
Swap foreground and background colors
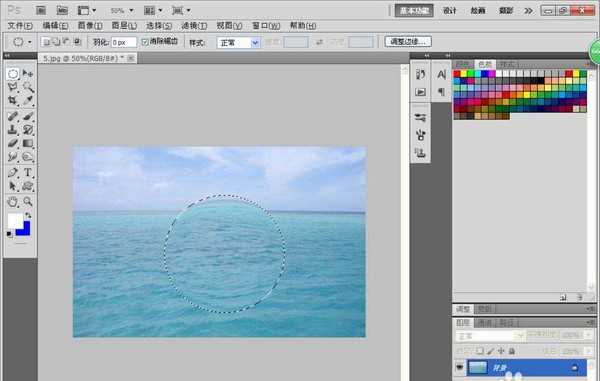pyautogui.click(x=28, y=215)
